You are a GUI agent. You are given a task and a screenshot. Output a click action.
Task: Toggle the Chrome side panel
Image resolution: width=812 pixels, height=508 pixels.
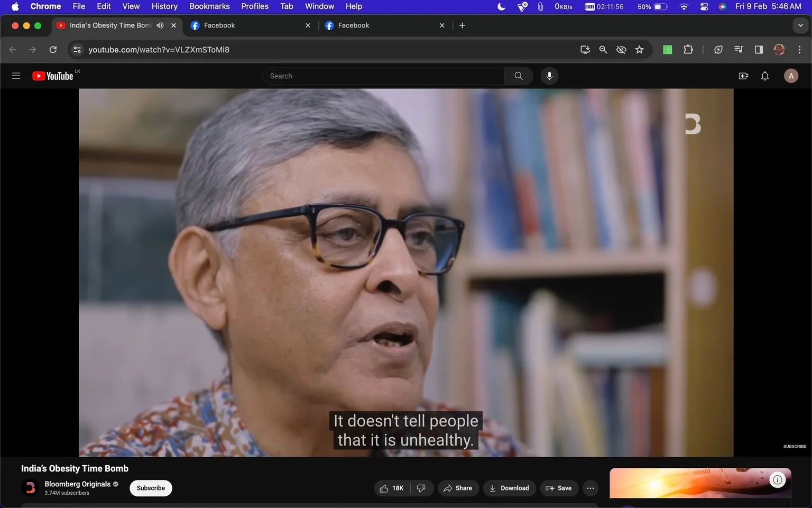pos(759,50)
